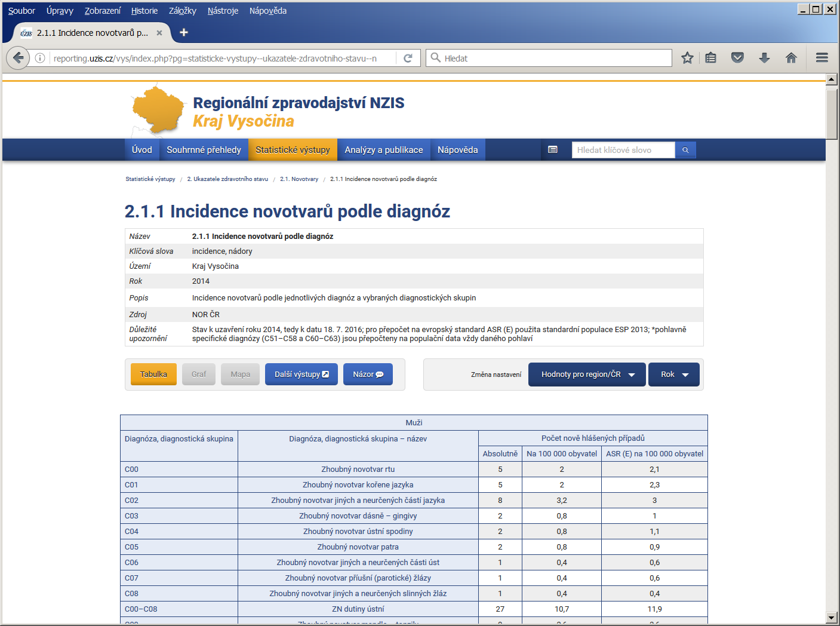
Task: Click cell 'Zhoubný novotvar kořene jazyka'
Action: 358,485
